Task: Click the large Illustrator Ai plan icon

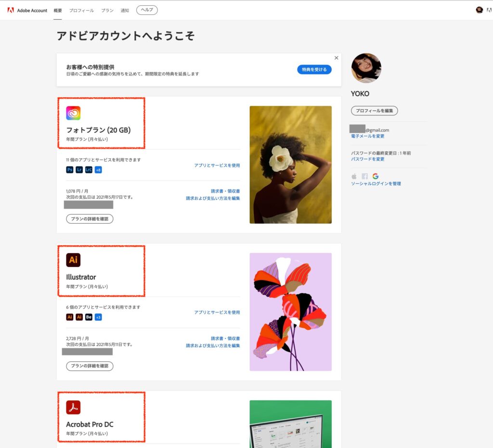Action: [73, 260]
